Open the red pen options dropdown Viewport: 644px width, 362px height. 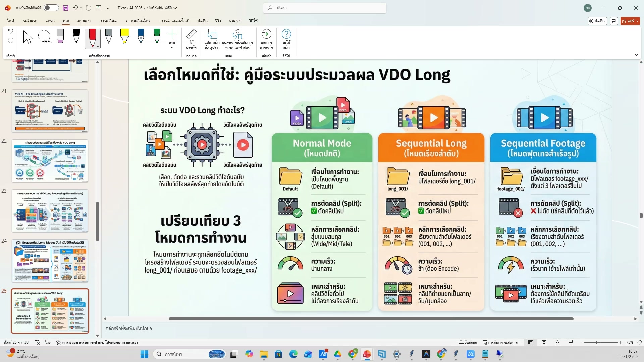(98, 46)
